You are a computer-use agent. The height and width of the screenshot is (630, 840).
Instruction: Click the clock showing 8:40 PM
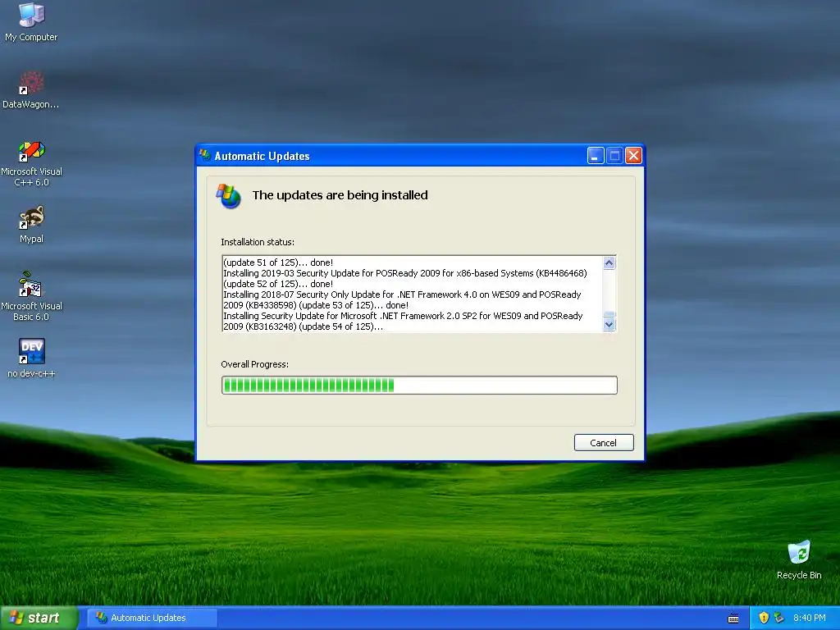tap(810, 618)
